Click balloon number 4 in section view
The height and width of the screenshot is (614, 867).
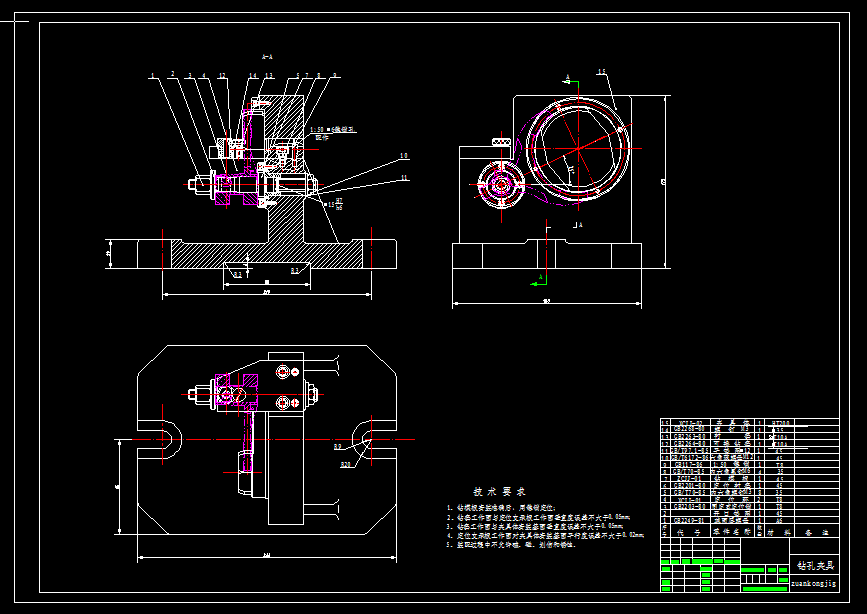pos(203,75)
